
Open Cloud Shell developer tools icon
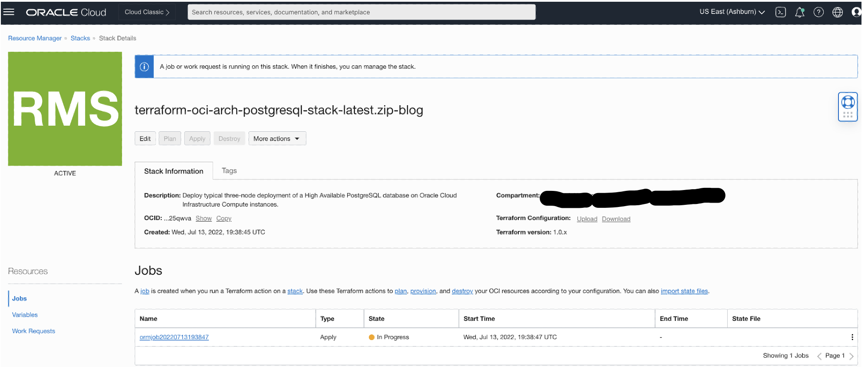pos(780,12)
